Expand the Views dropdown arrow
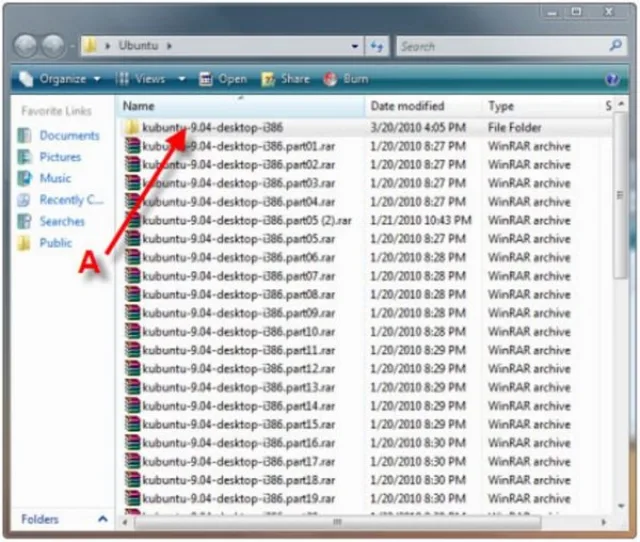640x542 pixels. pos(182,79)
